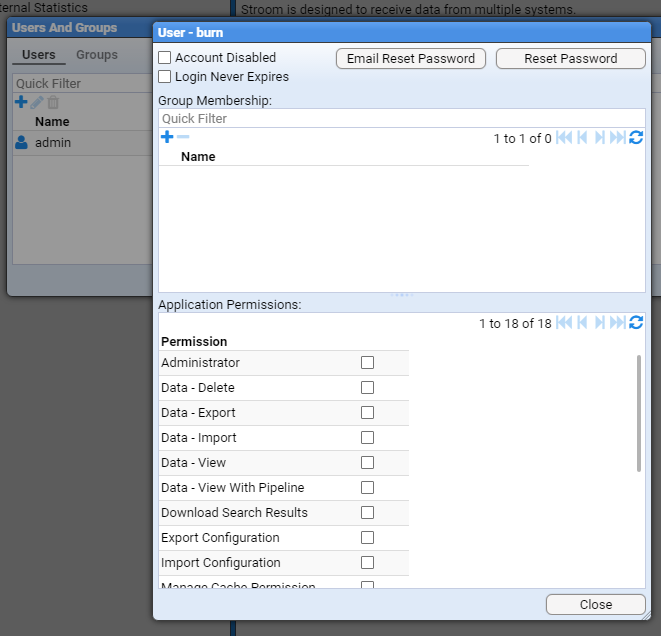This screenshot has height=636, width=661.
Task: Go to next page of Application Permissions
Action: (x=600, y=322)
